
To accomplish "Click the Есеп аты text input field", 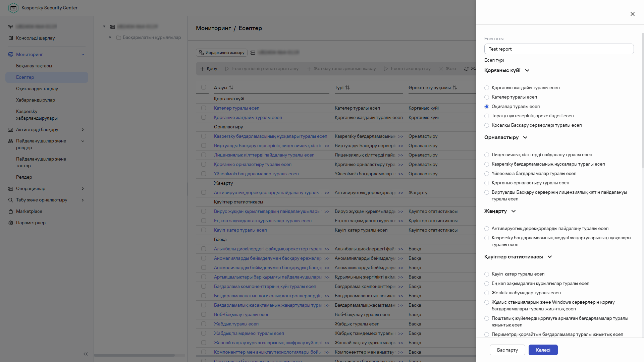I will click(x=559, y=49).
